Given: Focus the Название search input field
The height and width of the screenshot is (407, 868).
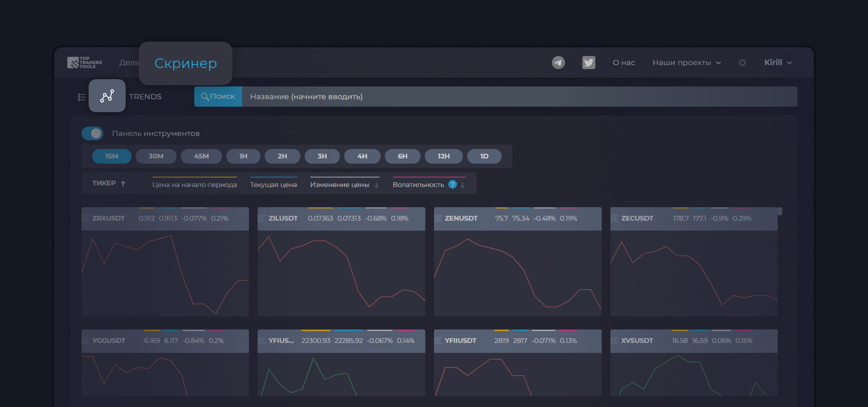Looking at the screenshot, I should click(x=519, y=96).
